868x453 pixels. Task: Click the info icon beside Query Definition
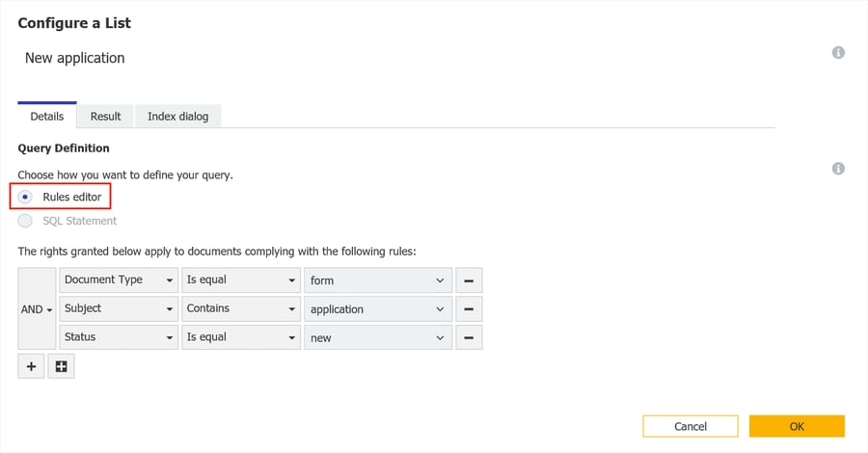[838, 169]
